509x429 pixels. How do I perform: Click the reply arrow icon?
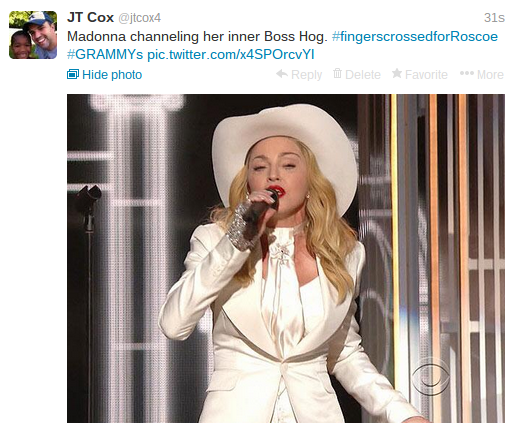click(282, 74)
